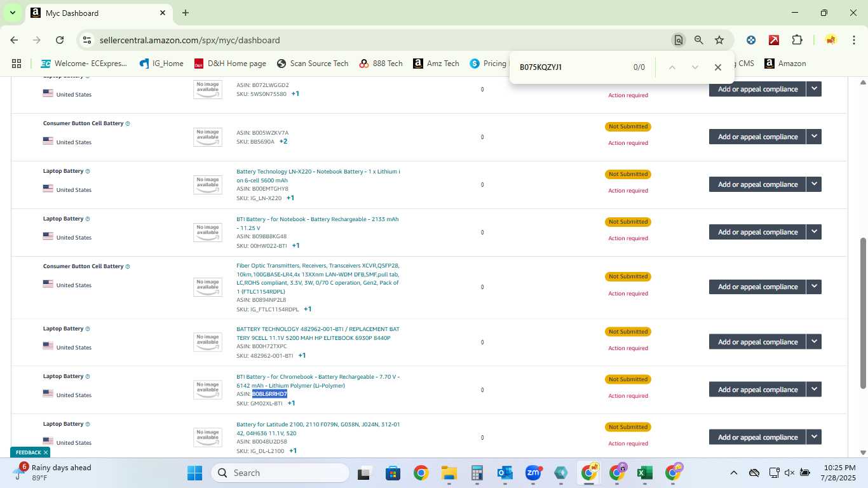Click the find-in-page icon in address bar
868x488 pixels.
679,40
